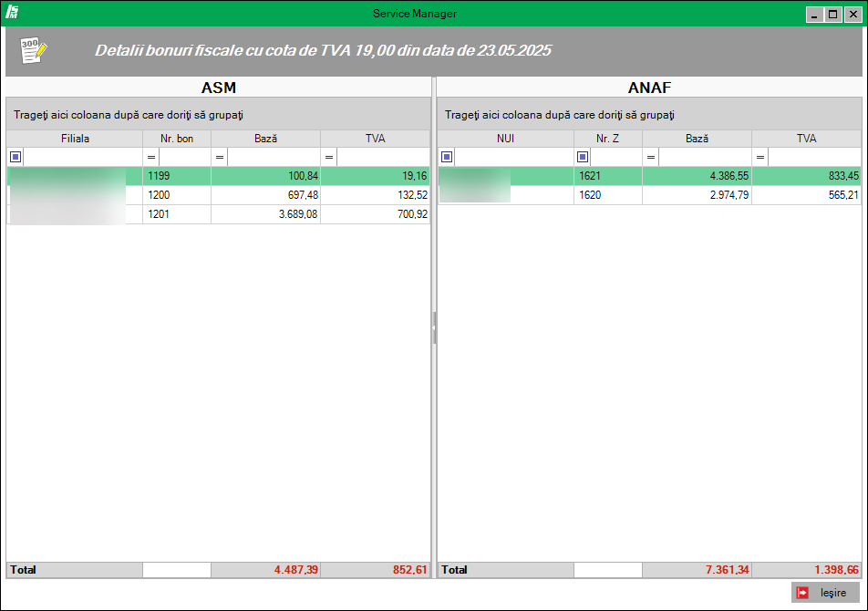Open Filiala column filter operator icon
The height and width of the screenshot is (611, 868).
click(x=15, y=157)
